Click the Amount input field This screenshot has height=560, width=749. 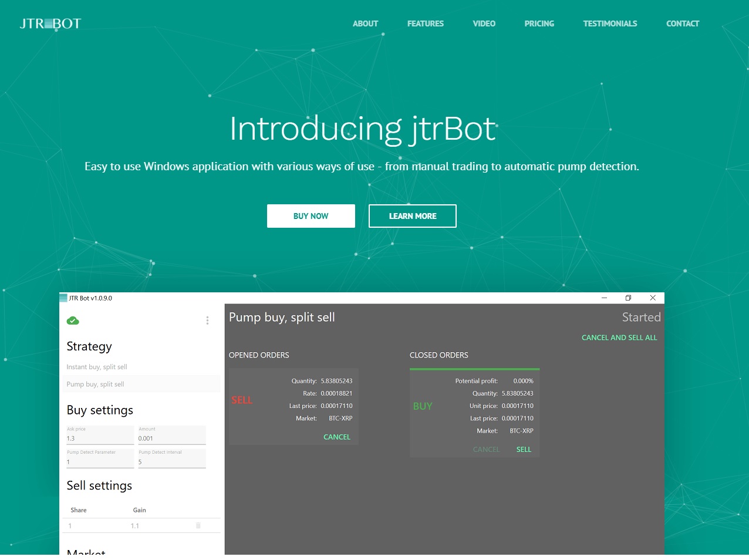(172, 435)
